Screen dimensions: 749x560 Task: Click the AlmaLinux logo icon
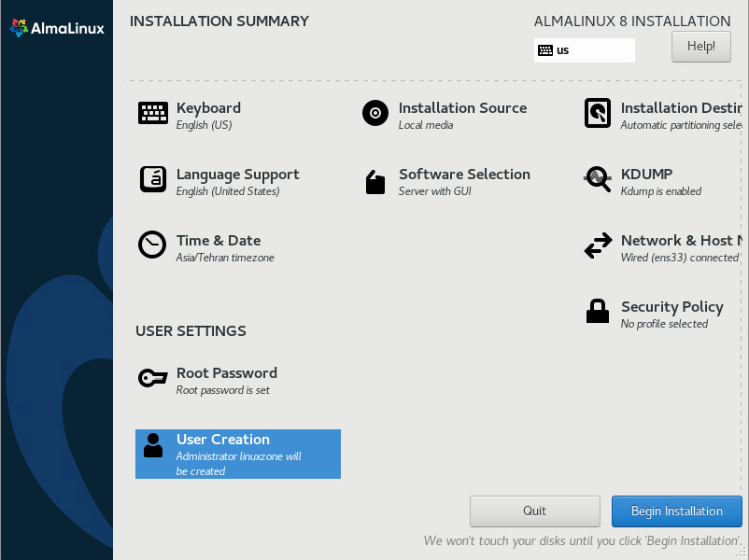19,28
